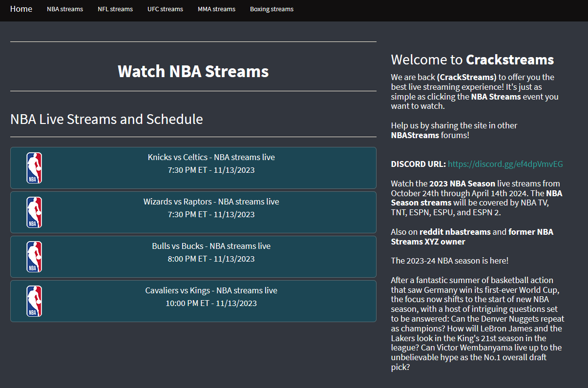588x388 pixels.
Task: Click NBA logo beside Cavaliers vs Kings
Action: point(34,301)
